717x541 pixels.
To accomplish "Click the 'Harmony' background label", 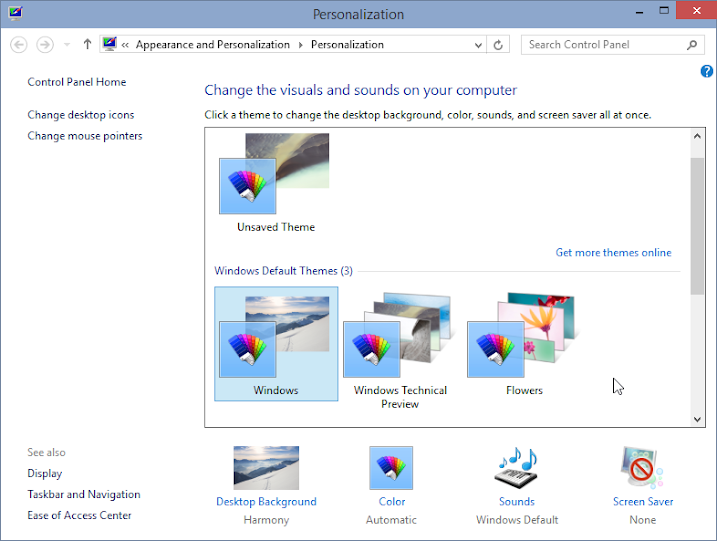I will point(267,520).
